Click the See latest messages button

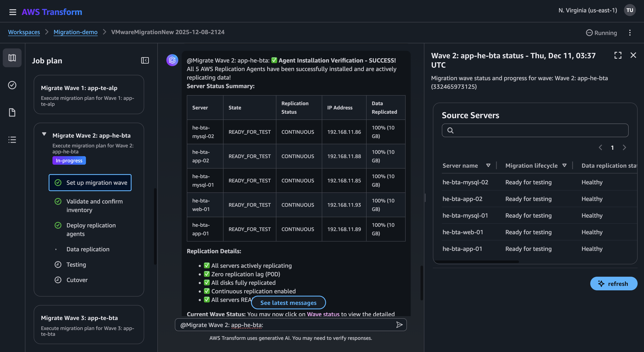pyautogui.click(x=288, y=303)
